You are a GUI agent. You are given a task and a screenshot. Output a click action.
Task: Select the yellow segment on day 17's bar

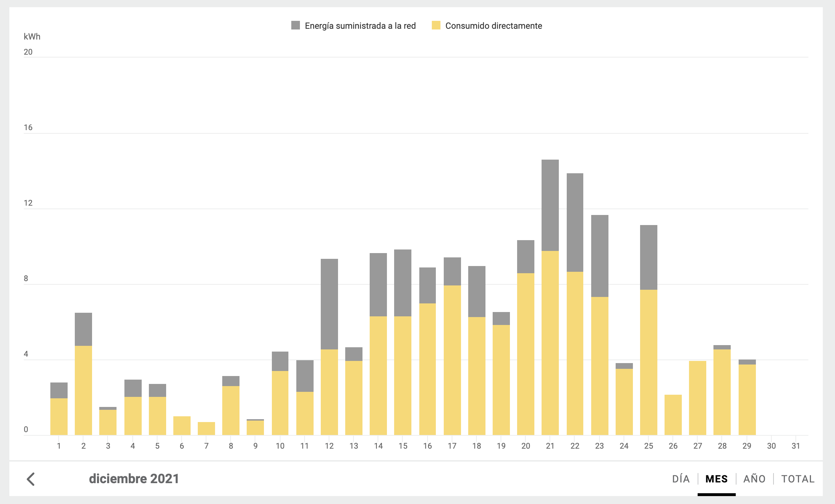452,360
